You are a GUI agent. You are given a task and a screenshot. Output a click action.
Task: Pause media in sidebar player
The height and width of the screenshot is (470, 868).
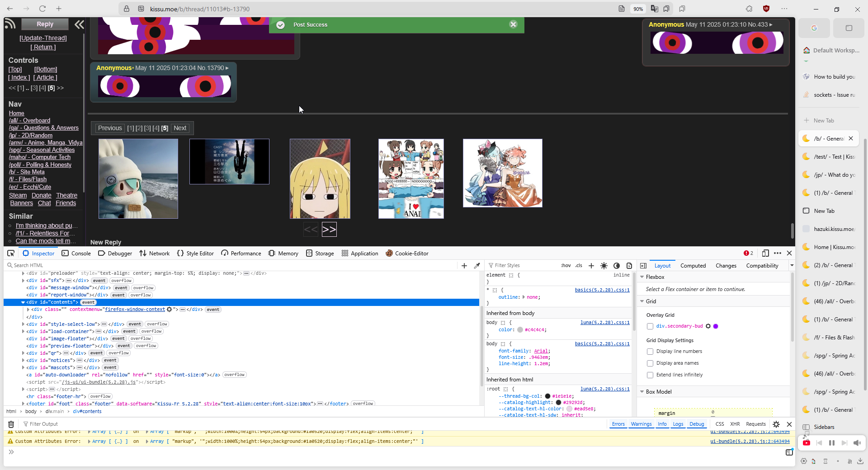click(831, 443)
